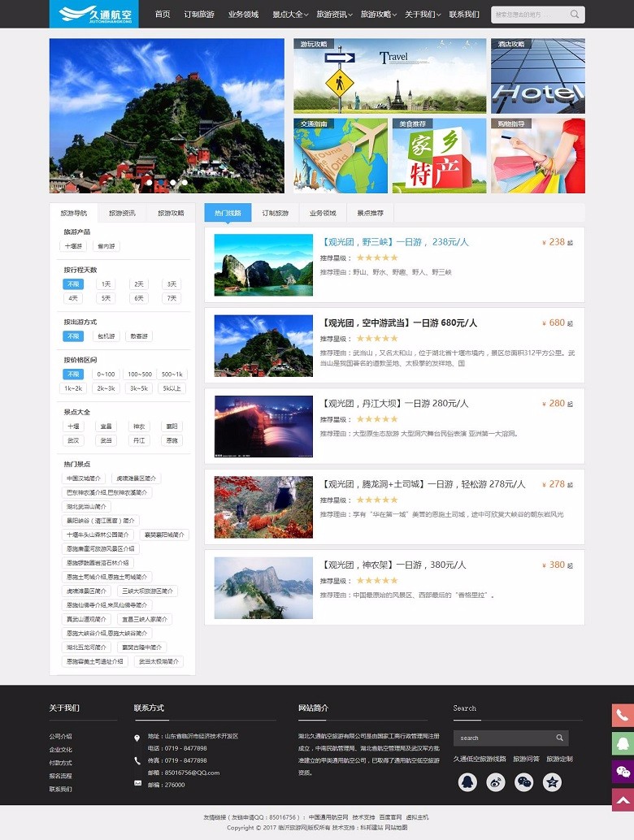Viewport: 634px width, 840px height.
Task: Expand the 旅游资讯 navigation dropdown in header
Action: pos(334,15)
